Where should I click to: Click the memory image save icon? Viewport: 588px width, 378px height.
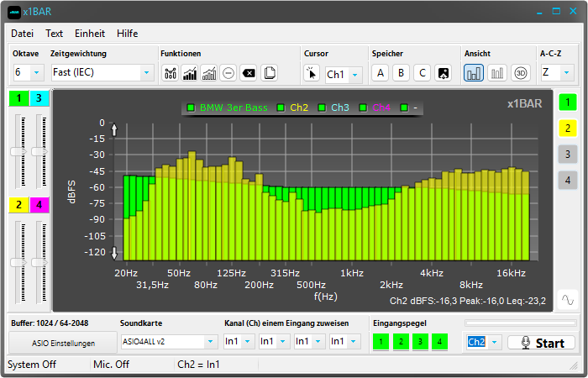(x=444, y=73)
